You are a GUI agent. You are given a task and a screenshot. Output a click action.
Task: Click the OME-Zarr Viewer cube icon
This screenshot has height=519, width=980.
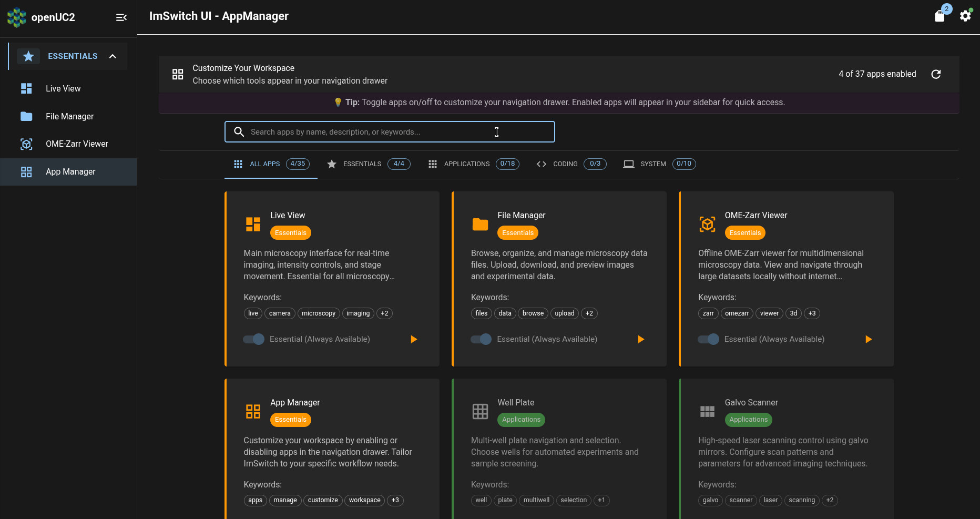coord(26,144)
